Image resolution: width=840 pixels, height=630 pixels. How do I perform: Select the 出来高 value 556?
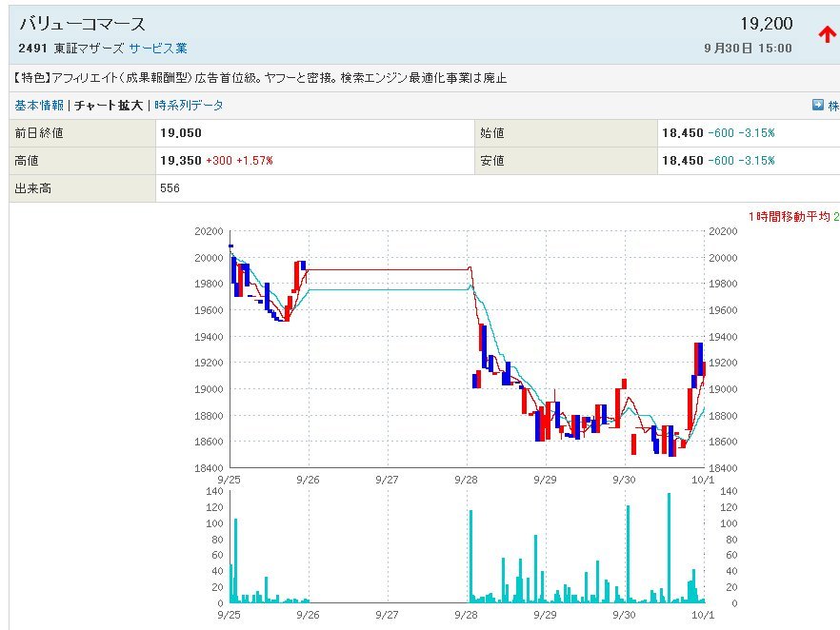[x=170, y=188]
